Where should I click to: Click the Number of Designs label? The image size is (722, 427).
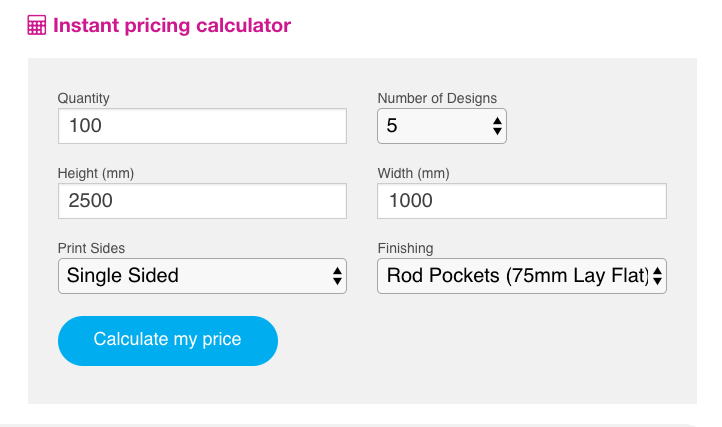click(x=437, y=98)
